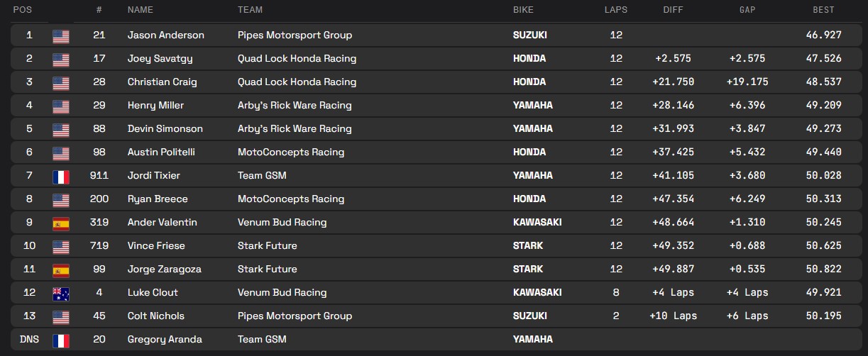Click the French flag in Gregory Aranda's row
This screenshot has height=356, width=868.
(x=61, y=340)
